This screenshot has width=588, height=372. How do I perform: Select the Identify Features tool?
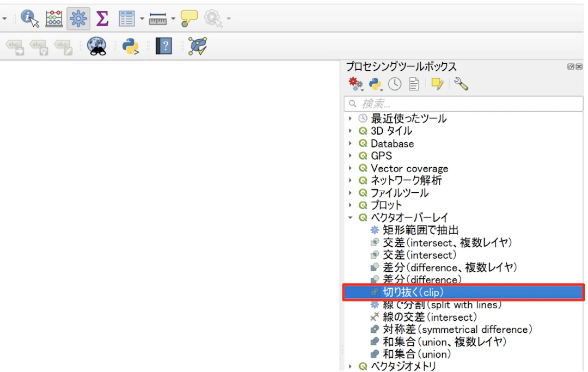coord(29,19)
